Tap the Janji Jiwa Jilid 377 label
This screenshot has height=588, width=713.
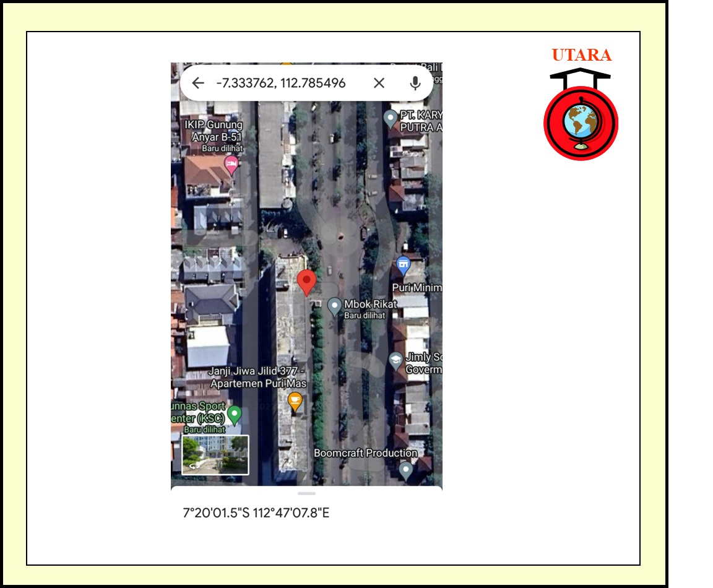click(x=257, y=377)
